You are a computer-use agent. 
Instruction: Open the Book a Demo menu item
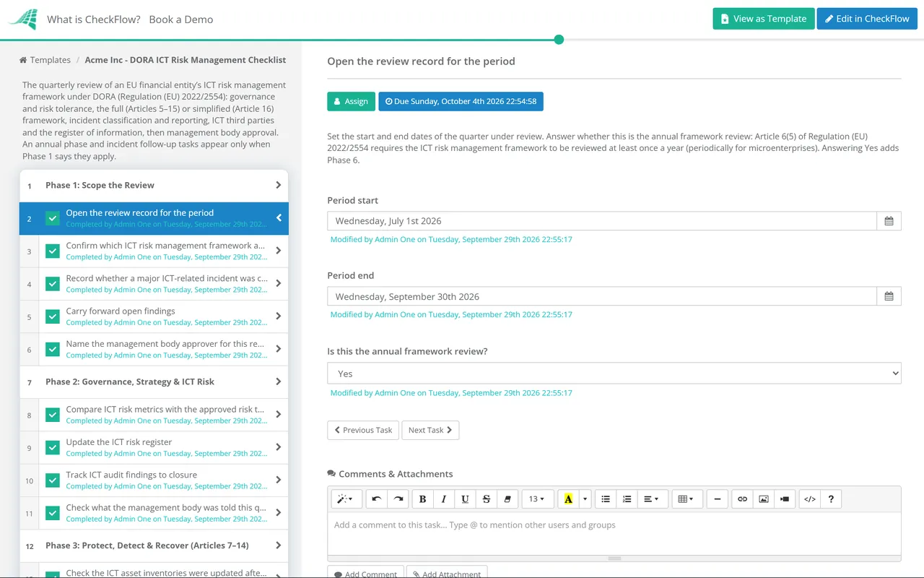coord(181,20)
